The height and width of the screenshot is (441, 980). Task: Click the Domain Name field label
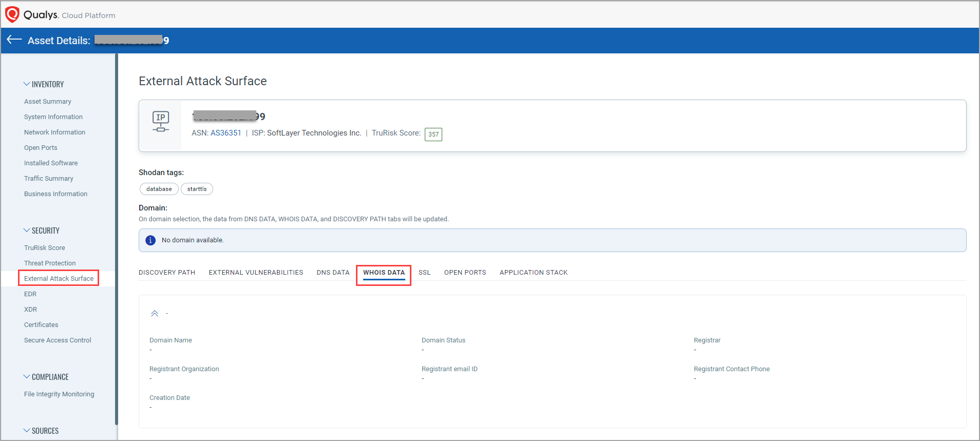pyautogui.click(x=171, y=340)
